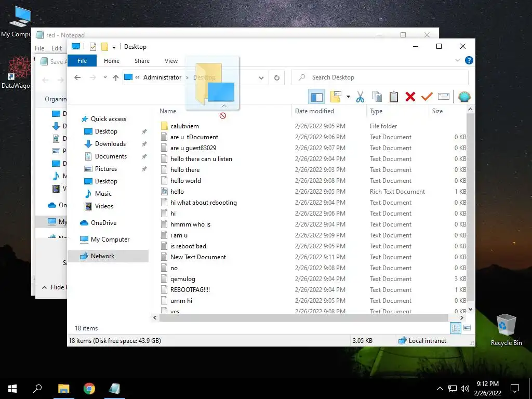This screenshot has height=399, width=532.
Task: Launch Google Chrome from the taskbar
Action: pyautogui.click(x=89, y=389)
